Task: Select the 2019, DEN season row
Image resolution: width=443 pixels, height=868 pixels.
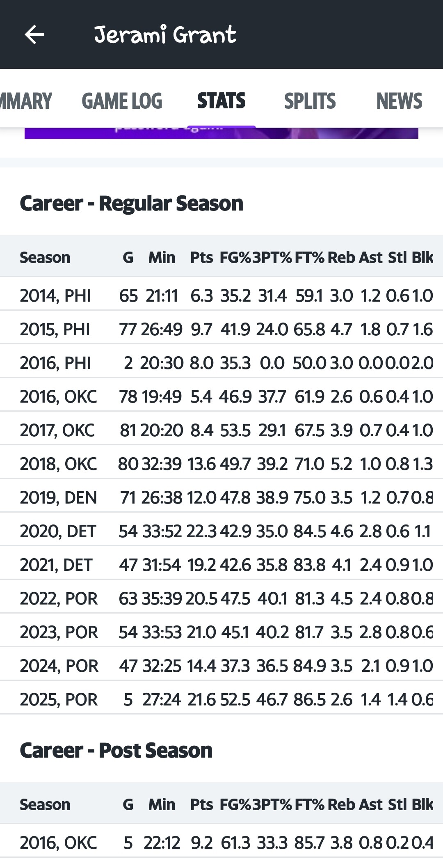Action: [221, 497]
